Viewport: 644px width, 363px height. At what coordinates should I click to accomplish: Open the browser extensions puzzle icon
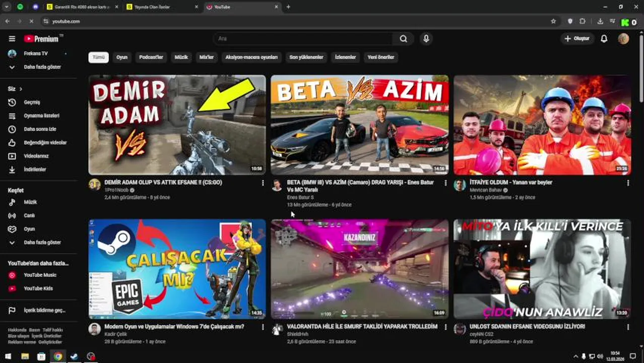pos(583,21)
